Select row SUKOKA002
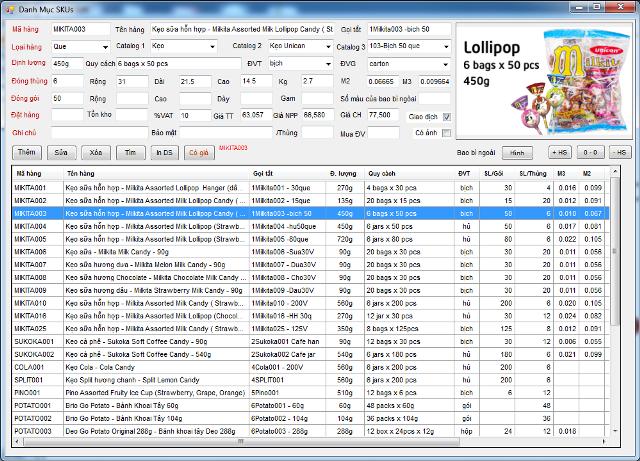Image resolution: width=640 pixels, height=461 pixels. coord(311,354)
